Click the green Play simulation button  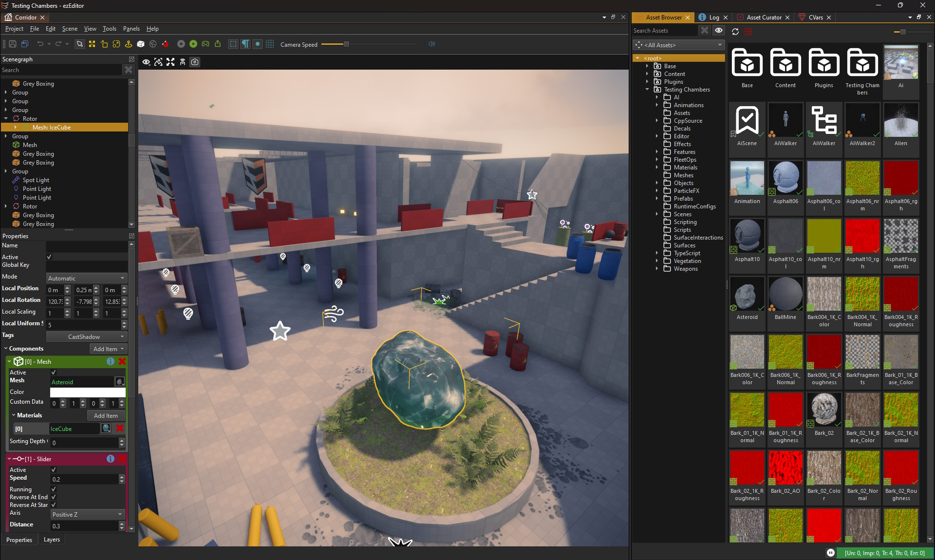[193, 44]
